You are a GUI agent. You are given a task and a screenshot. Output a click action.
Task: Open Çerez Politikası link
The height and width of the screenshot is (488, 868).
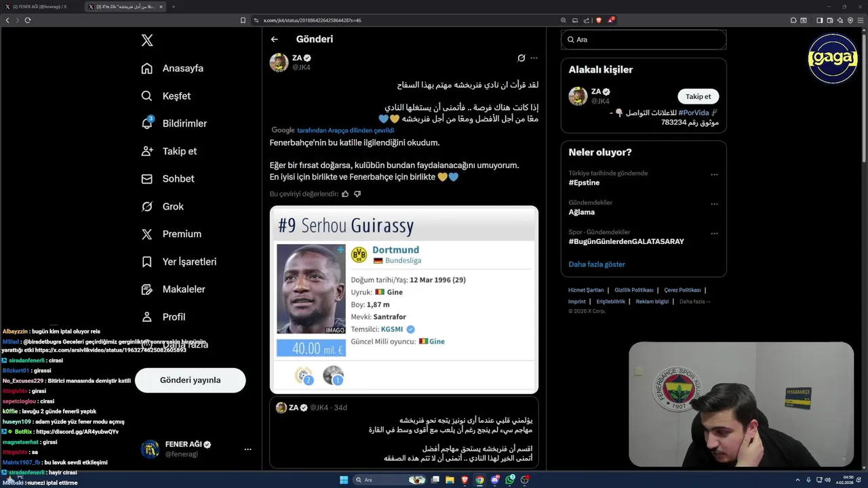[x=682, y=290]
